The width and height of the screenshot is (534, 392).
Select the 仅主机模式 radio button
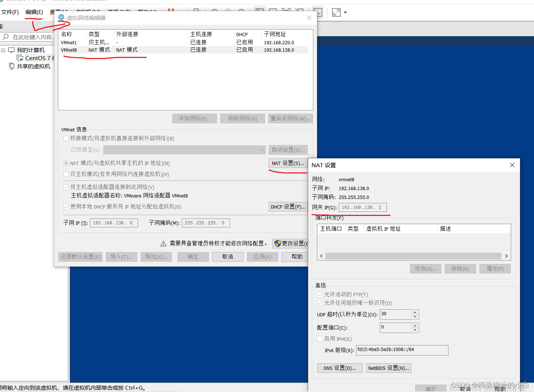click(66, 174)
